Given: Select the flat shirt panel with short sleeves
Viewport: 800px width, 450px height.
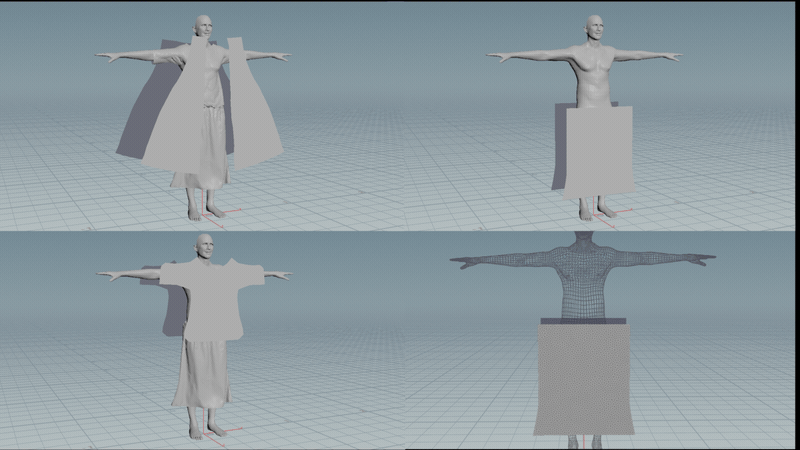Looking at the screenshot, I should click(212, 301).
